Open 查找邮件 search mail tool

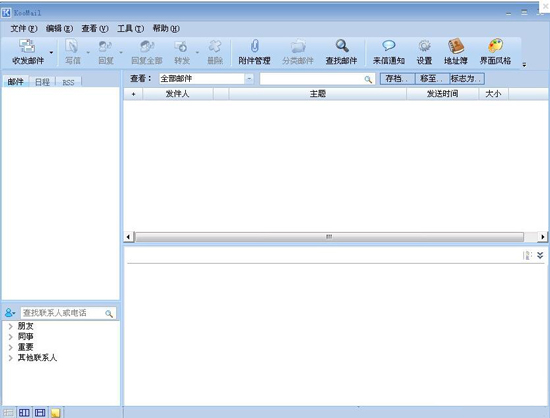(341, 52)
